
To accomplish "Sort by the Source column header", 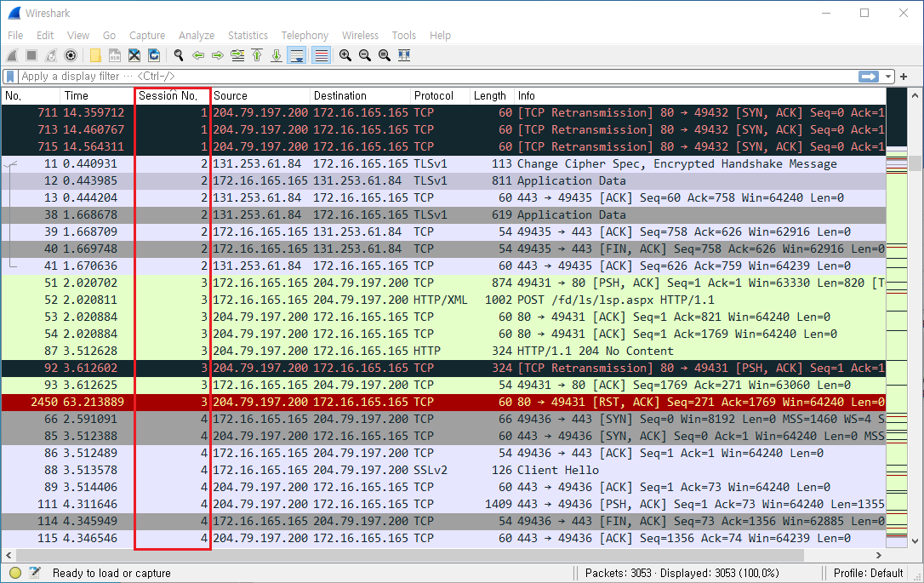I will (x=260, y=95).
